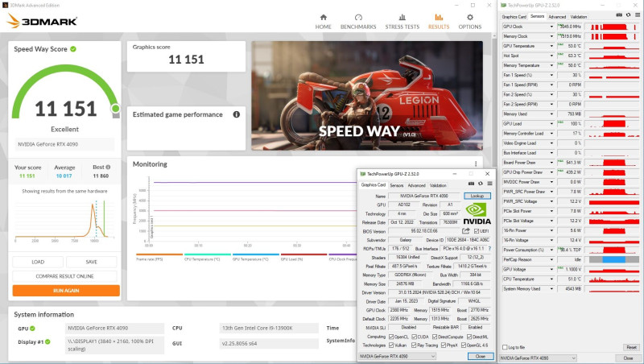This screenshot has width=644, height=364.
Task: Click the PerfCap Reason blue graph bar
Action: coord(613,259)
